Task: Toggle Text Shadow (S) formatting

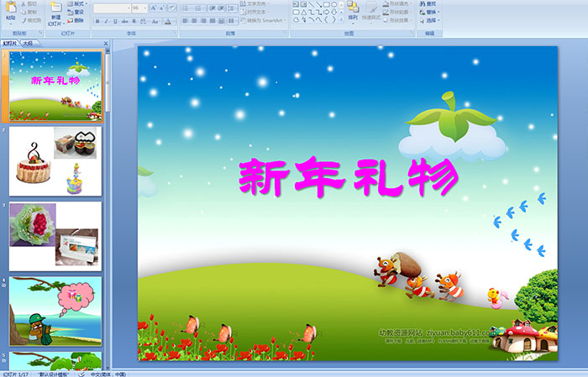Action: tap(134, 21)
